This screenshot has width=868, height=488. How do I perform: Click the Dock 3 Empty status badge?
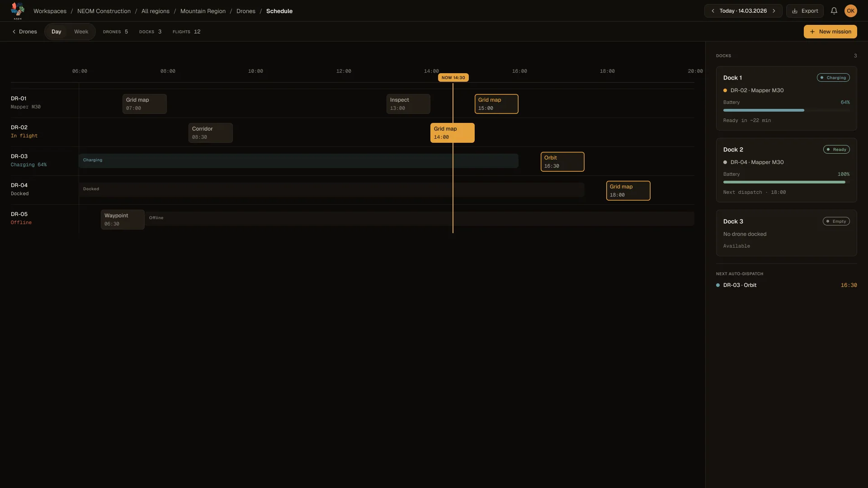coord(836,221)
